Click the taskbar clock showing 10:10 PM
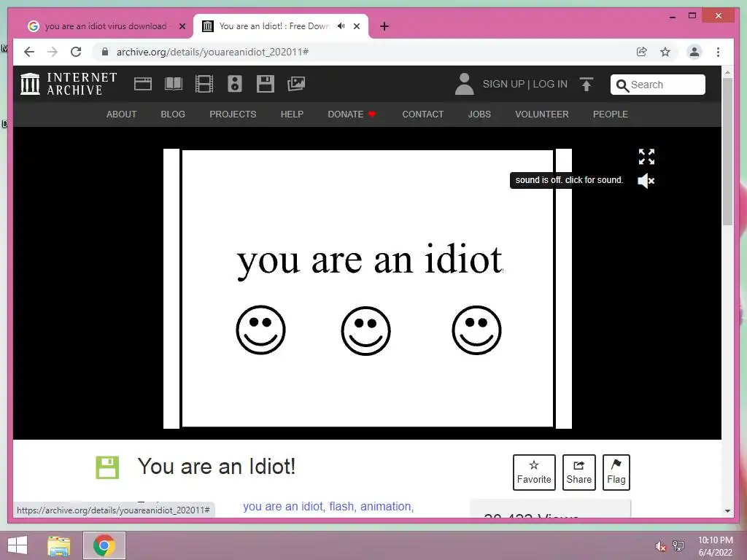This screenshot has width=747, height=560. pos(716,546)
